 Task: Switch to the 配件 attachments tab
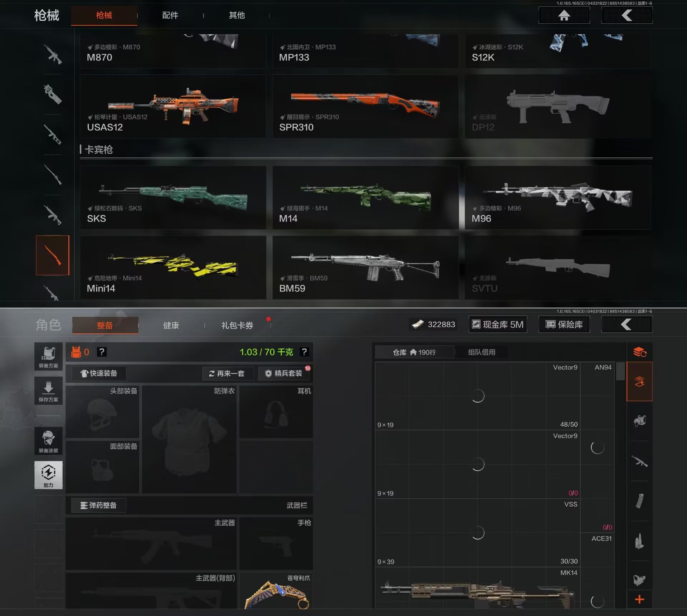pos(170,15)
